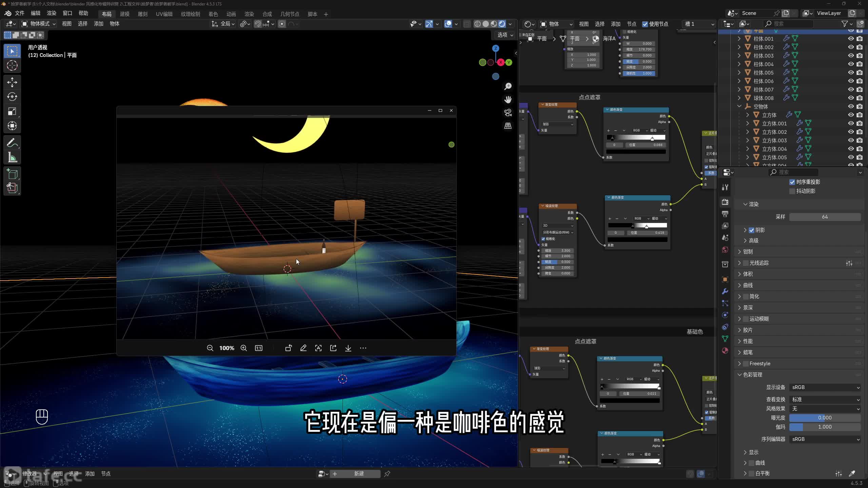Enable the 运动模糊 checkbox

(746, 319)
